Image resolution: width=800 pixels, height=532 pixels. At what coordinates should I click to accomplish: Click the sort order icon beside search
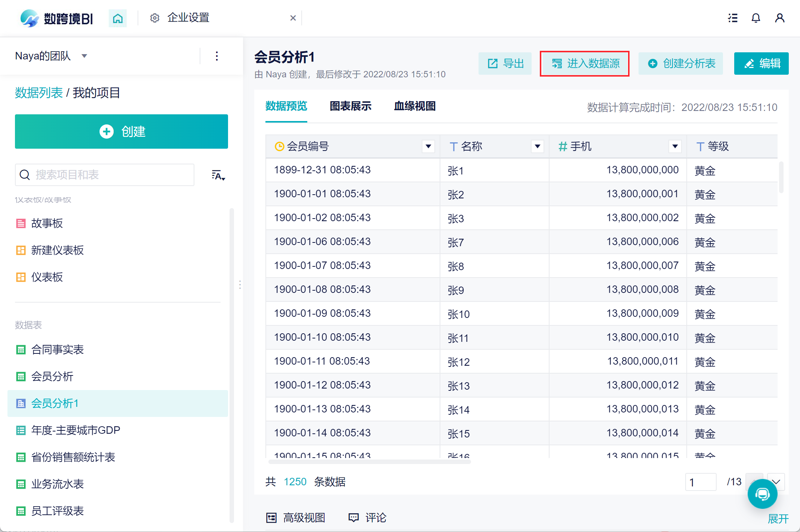[218, 175]
